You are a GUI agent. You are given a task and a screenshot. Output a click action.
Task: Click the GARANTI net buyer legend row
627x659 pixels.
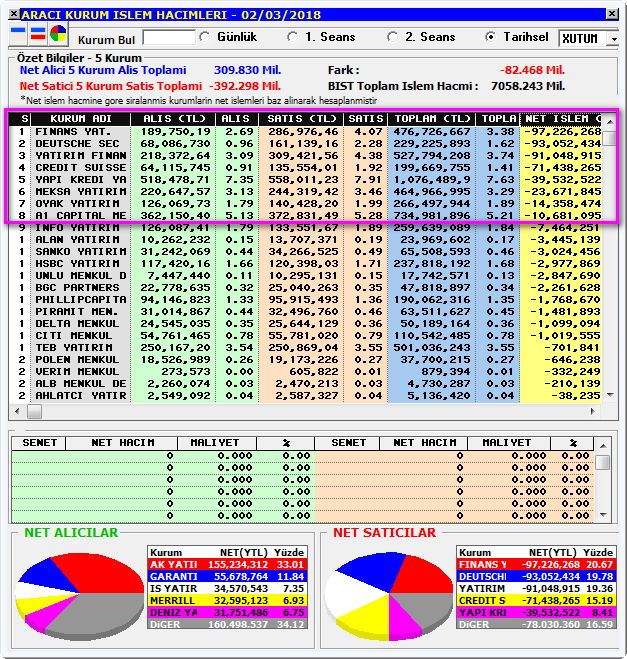click(227, 577)
